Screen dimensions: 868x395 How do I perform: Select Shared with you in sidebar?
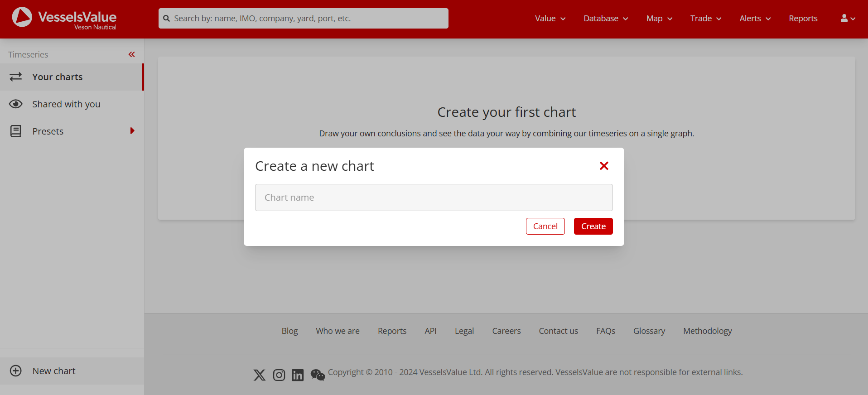(x=66, y=104)
